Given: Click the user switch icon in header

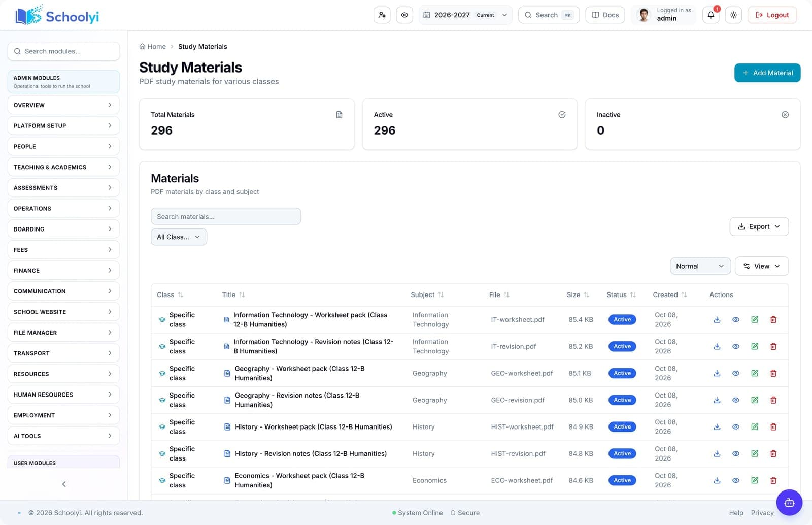Looking at the screenshot, I should coord(382,15).
